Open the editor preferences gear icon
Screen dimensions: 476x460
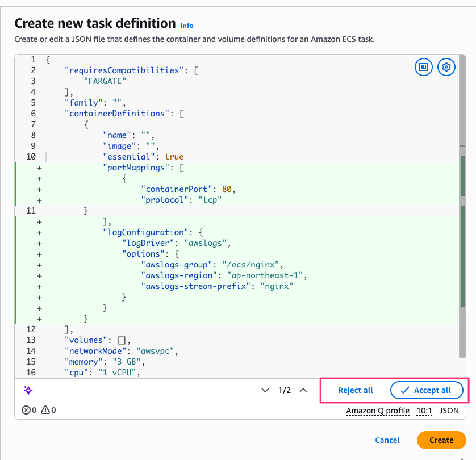tap(446, 67)
